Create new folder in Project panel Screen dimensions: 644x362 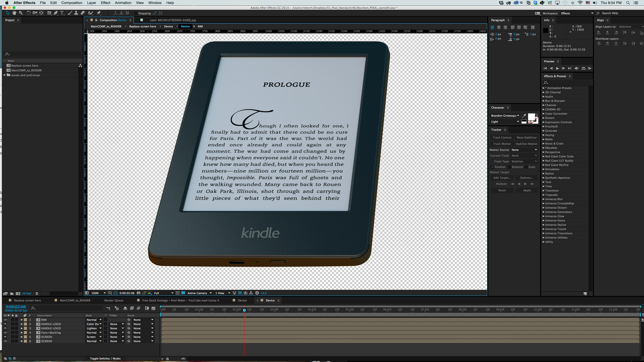pyautogui.click(x=12, y=293)
